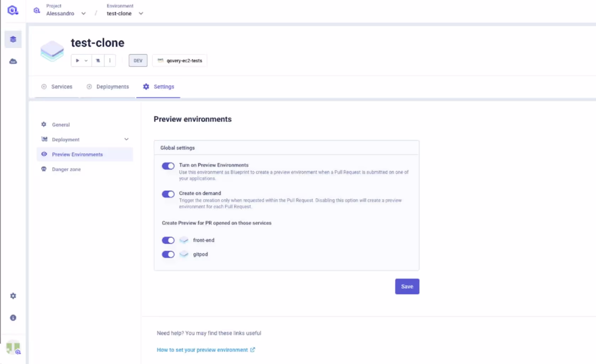Disable the Turn on Preview Environments toggle
596x364 pixels.
[168, 166]
